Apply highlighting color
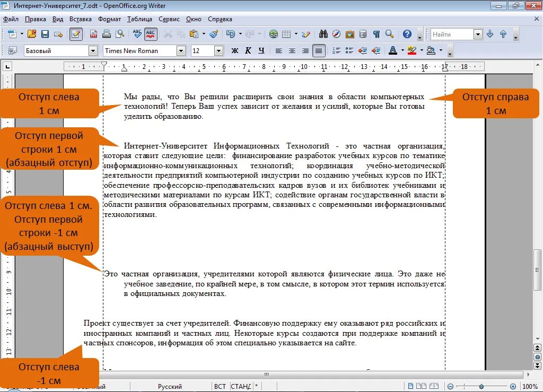 [x=412, y=51]
